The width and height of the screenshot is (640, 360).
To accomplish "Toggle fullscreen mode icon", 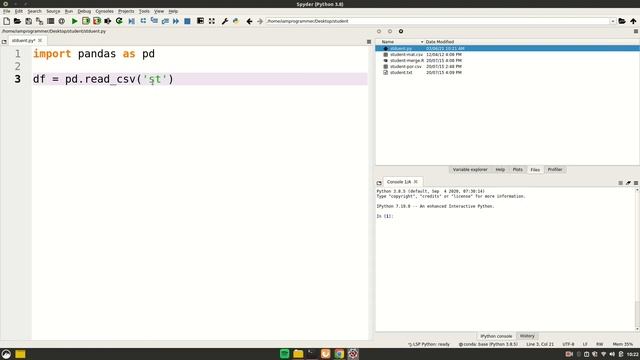I will click(x=212, y=21).
